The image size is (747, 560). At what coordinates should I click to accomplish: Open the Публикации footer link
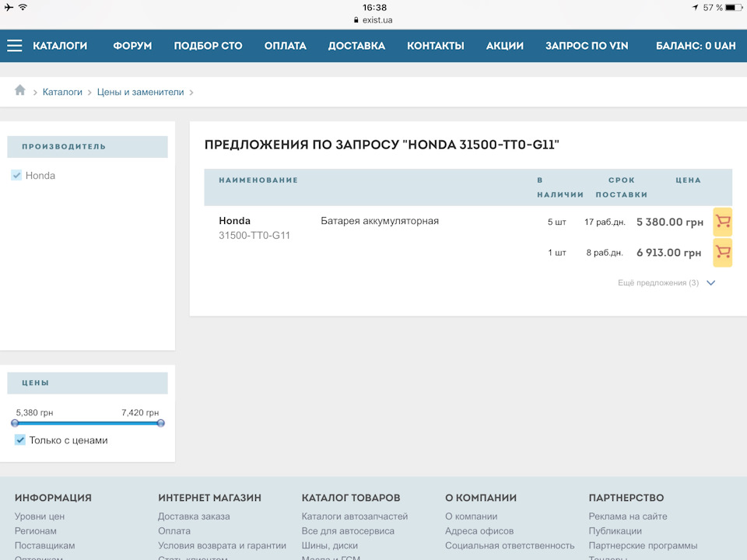point(615,531)
